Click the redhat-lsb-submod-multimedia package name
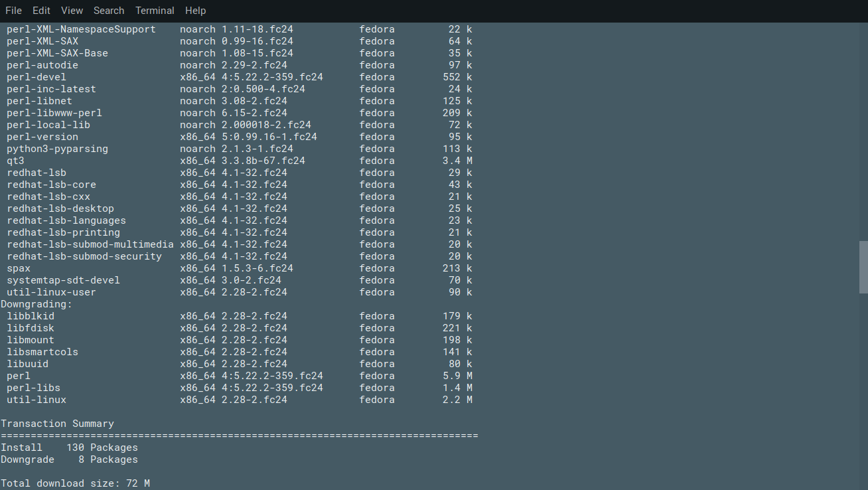Image resolution: width=868 pixels, height=490 pixels. coord(90,244)
